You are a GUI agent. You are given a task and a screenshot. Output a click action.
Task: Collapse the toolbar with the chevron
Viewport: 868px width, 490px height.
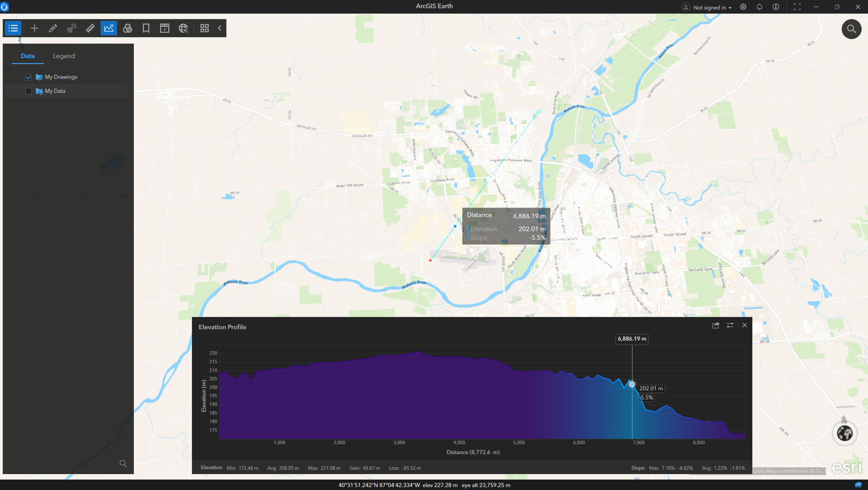pos(220,28)
